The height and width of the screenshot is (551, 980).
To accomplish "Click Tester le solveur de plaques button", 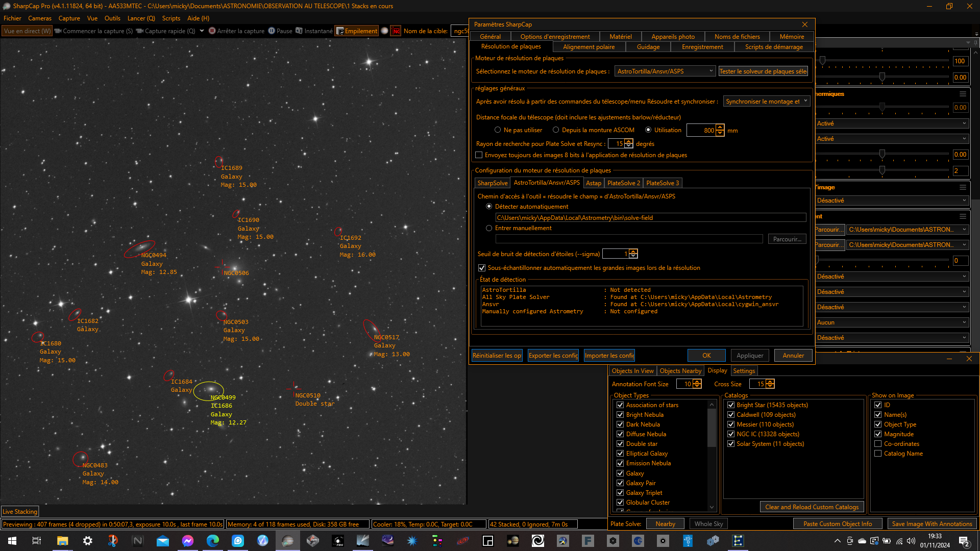I will (763, 71).
